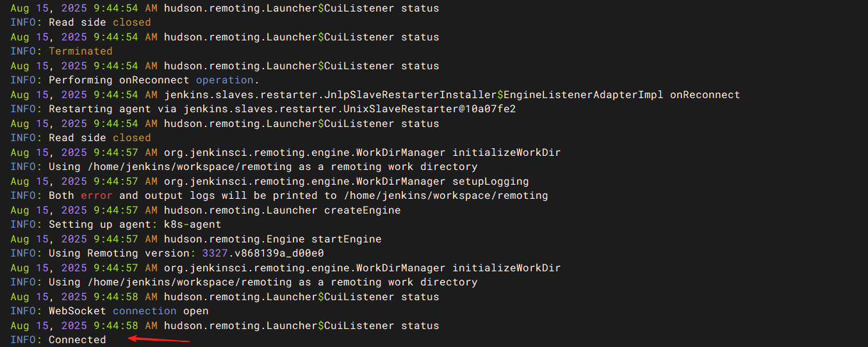868x347 pixels.
Task: Click the first 'Read side closed' message
Action: [99, 22]
